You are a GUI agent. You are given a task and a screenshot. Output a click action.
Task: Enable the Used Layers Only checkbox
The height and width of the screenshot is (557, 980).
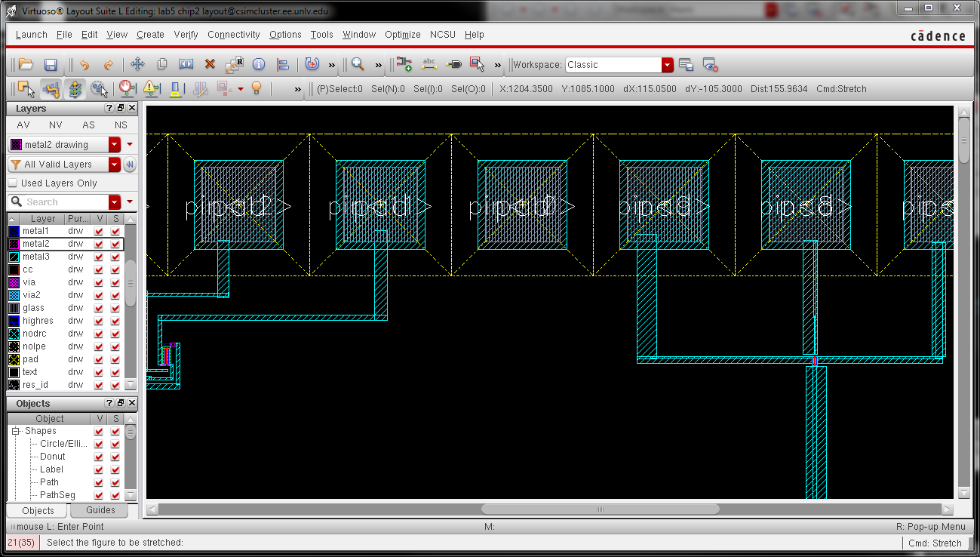(x=13, y=183)
